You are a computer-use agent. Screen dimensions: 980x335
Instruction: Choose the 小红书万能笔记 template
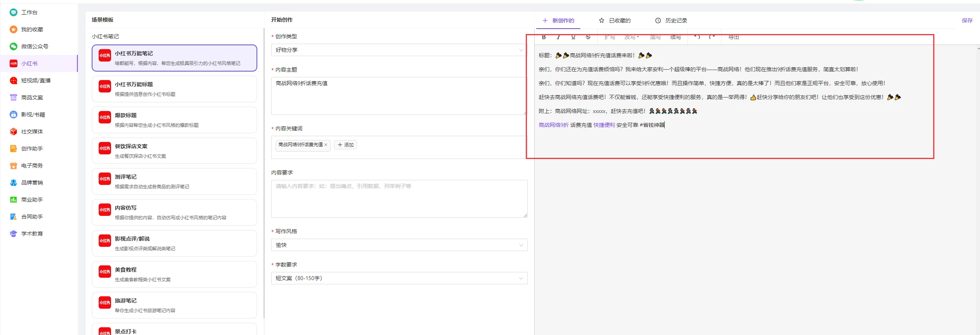[x=174, y=58]
